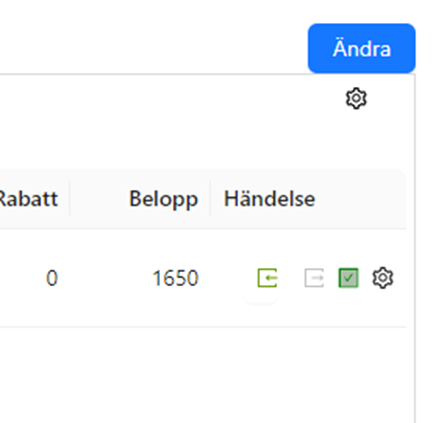Select the Belopp cell showing 1650
436x423 pixels.
pyautogui.click(x=175, y=278)
